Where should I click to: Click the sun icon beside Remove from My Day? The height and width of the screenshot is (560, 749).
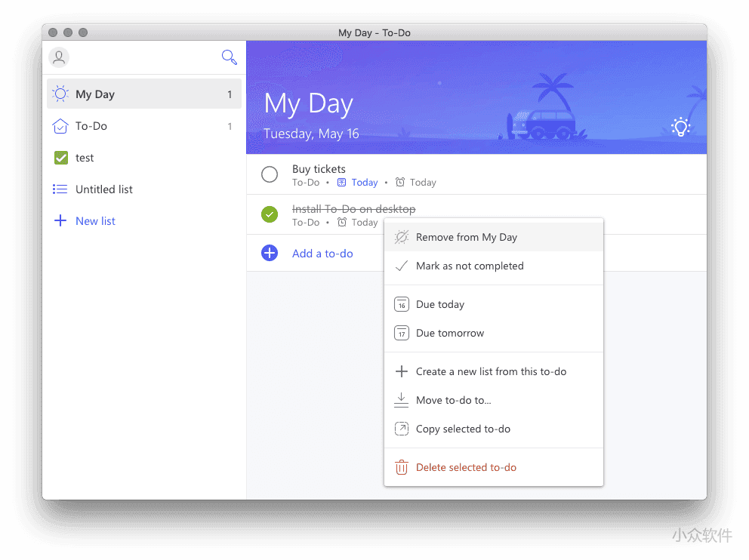(401, 236)
